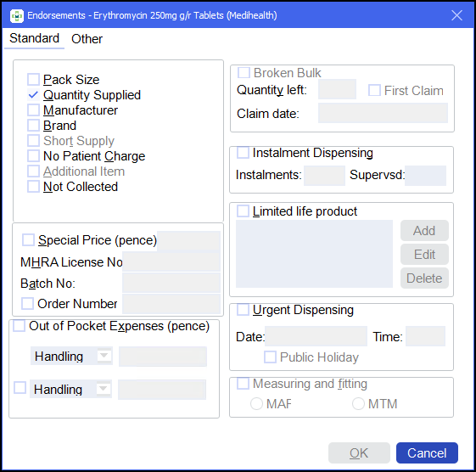Enable the Special Price (pence) checkbox
This screenshot has height=472, width=476.
28,240
